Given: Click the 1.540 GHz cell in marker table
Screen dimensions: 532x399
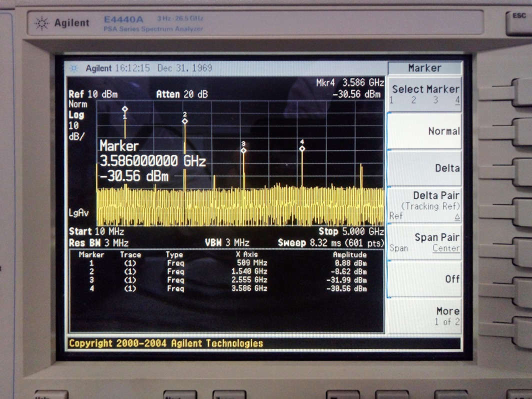Looking at the screenshot, I should click(249, 271).
